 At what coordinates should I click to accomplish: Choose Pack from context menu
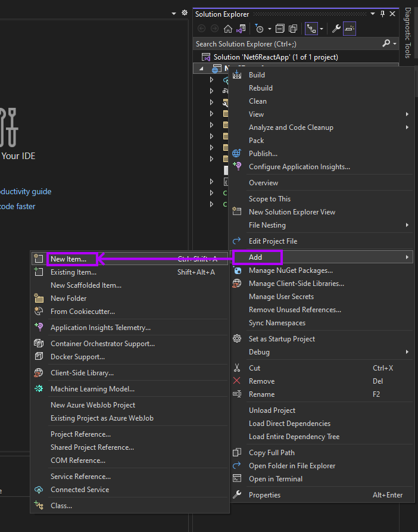pos(256,141)
